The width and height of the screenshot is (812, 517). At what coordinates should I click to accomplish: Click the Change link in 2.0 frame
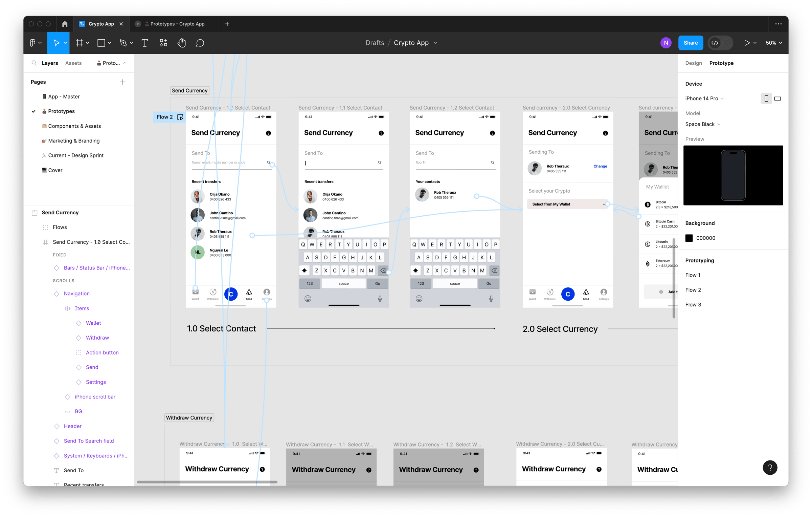click(x=600, y=166)
